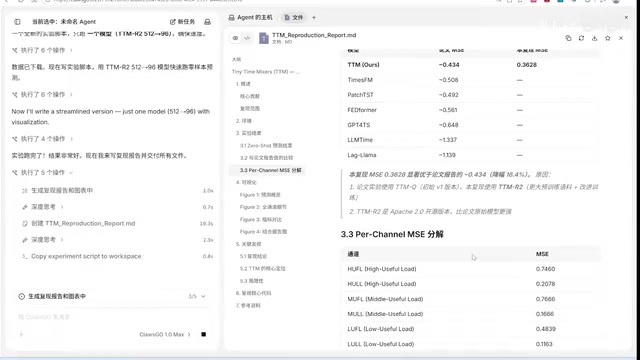Expand the first 深度思考 step
This screenshot has width=640, height=360.
[x=43, y=207]
